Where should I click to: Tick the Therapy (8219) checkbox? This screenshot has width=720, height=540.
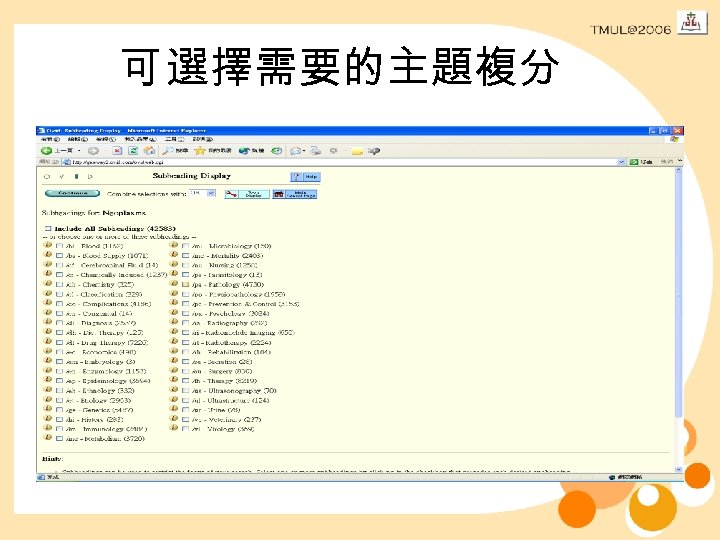186,381
